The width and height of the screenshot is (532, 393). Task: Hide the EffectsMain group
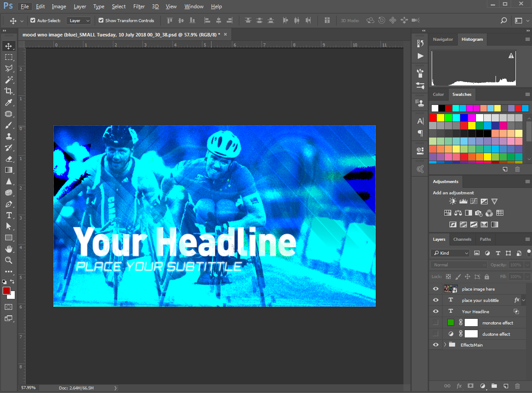coord(436,345)
